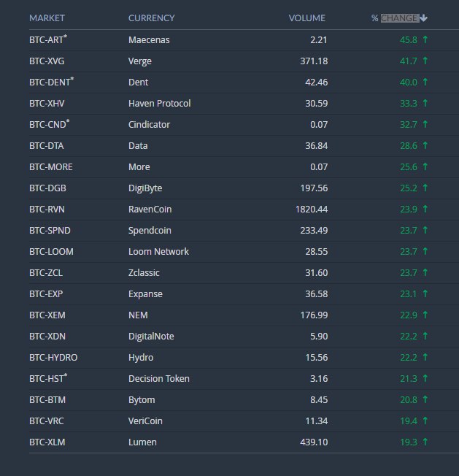
Task: Click the up arrow in Lumen row
Action: pos(425,442)
